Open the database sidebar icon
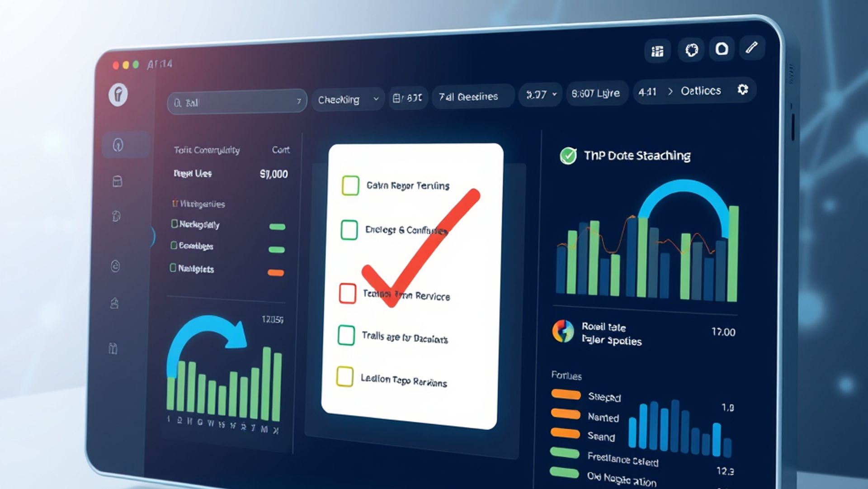Image resolution: width=868 pixels, height=489 pixels. tap(117, 181)
